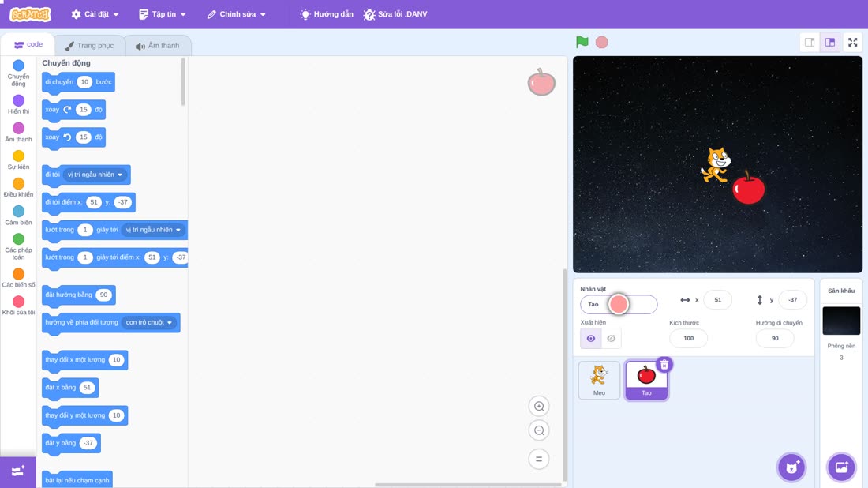Open the add extension button
The width and height of the screenshot is (868, 488).
click(17, 471)
